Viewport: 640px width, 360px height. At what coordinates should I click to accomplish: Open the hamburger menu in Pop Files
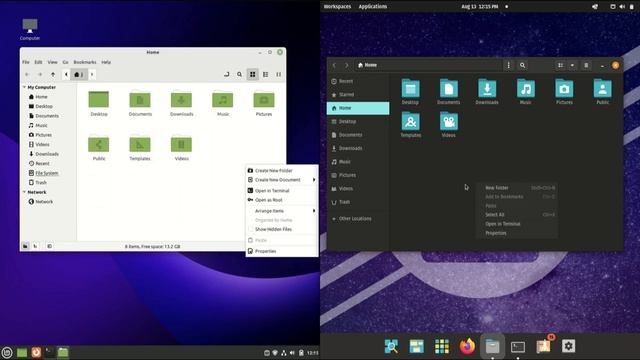coord(586,65)
